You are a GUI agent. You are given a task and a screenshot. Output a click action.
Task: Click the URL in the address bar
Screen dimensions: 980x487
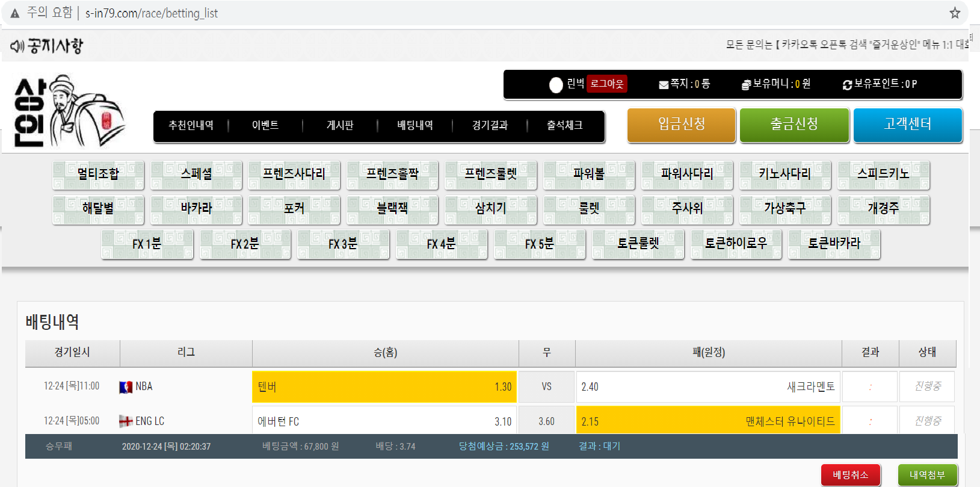tap(152, 13)
